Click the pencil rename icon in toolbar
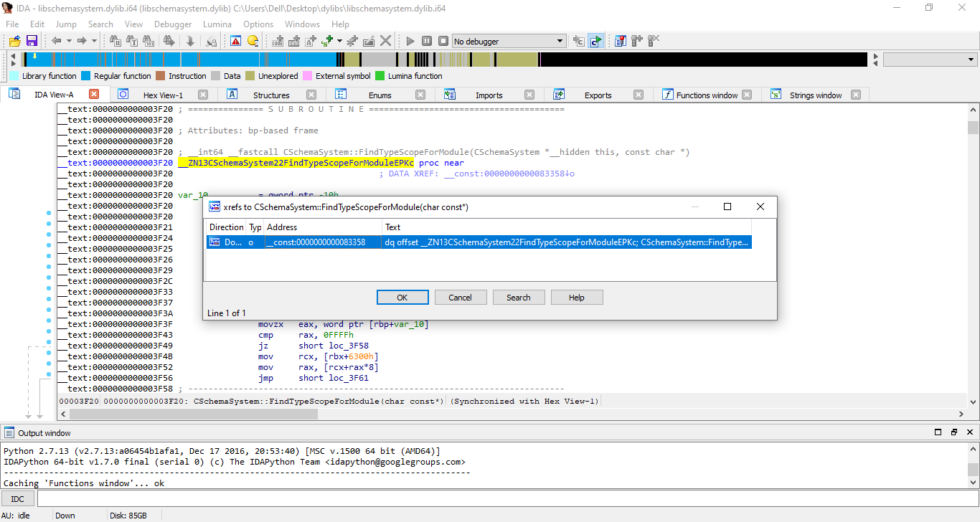 [x=369, y=41]
